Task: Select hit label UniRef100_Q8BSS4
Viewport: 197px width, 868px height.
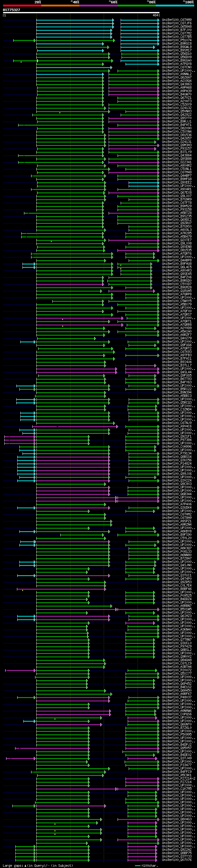Action: (177, 457)
